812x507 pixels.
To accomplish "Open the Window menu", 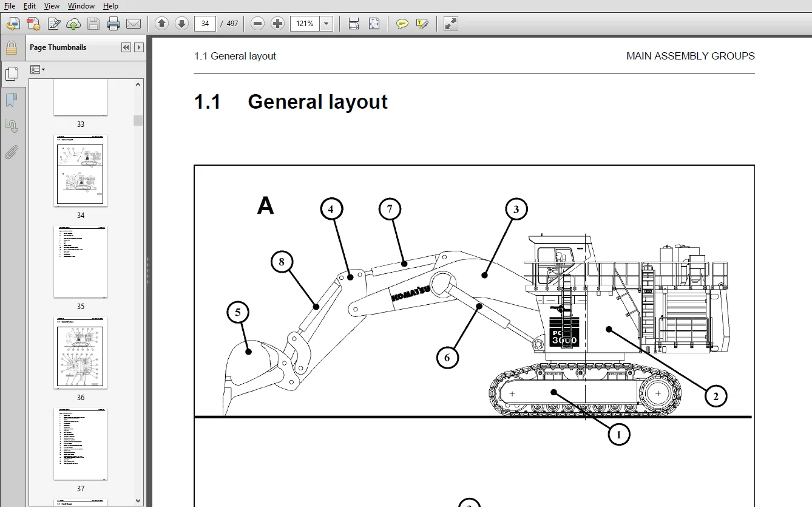I will click(x=81, y=5).
